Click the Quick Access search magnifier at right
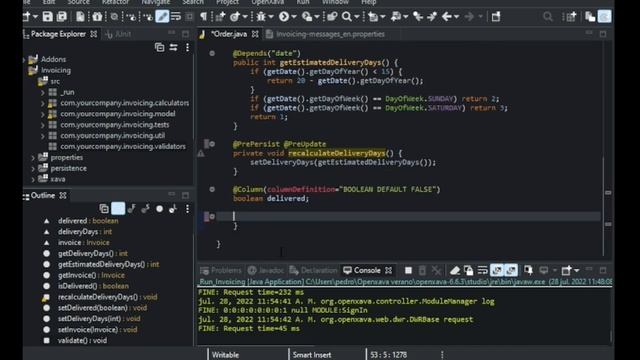Image resolution: width=640 pixels, height=360 pixels. tap(548, 17)
